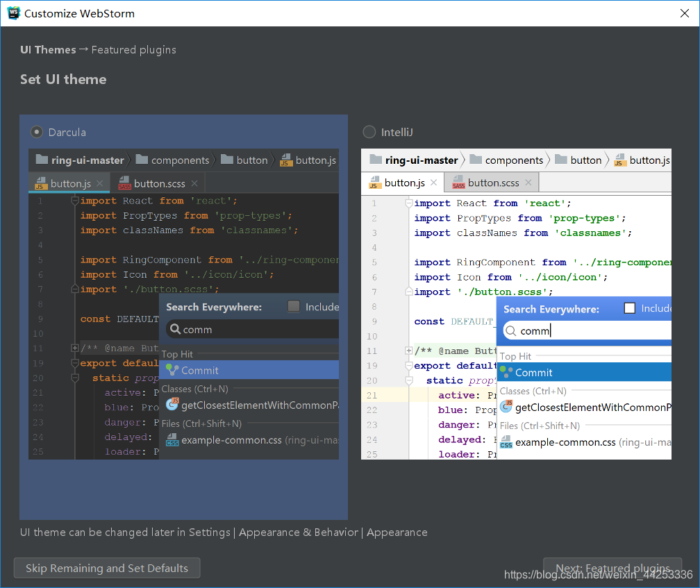The height and width of the screenshot is (588, 700).
Task: Click the IntelliJ theme preview image
Action: [516, 304]
